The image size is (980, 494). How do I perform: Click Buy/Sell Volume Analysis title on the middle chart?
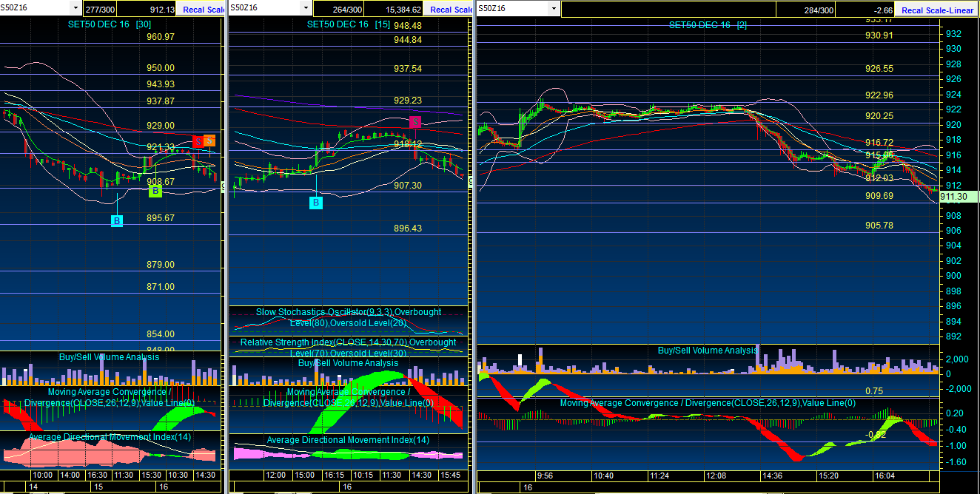pos(349,363)
